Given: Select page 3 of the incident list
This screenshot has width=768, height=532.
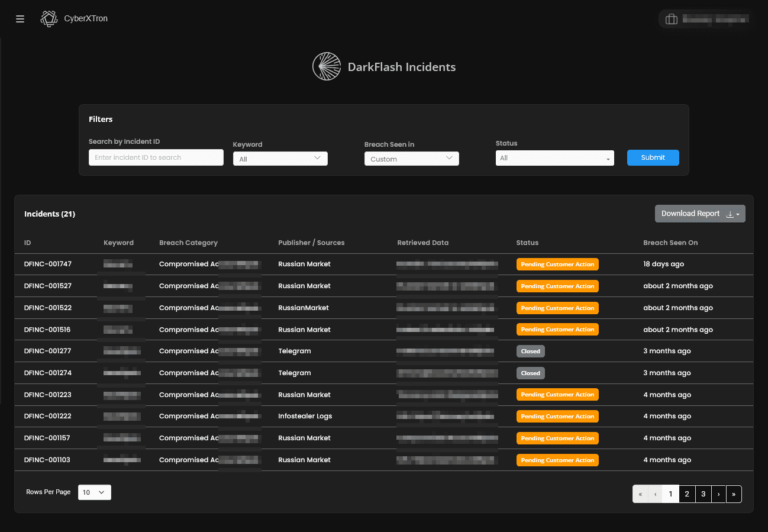Looking at the screenshot, I should [x=703, y=494].
